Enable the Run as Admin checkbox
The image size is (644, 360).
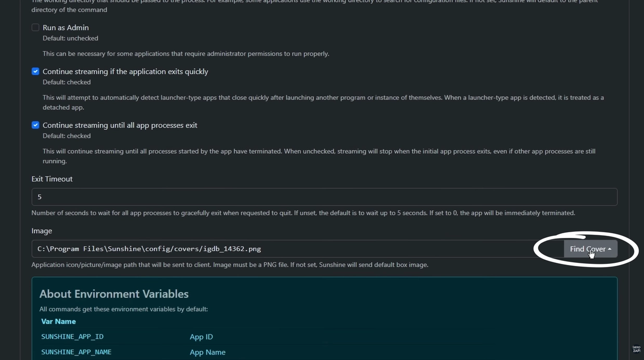(35, 28)
